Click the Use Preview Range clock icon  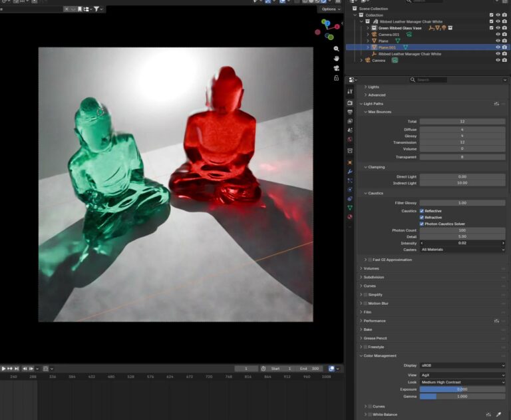click(263, 369)
